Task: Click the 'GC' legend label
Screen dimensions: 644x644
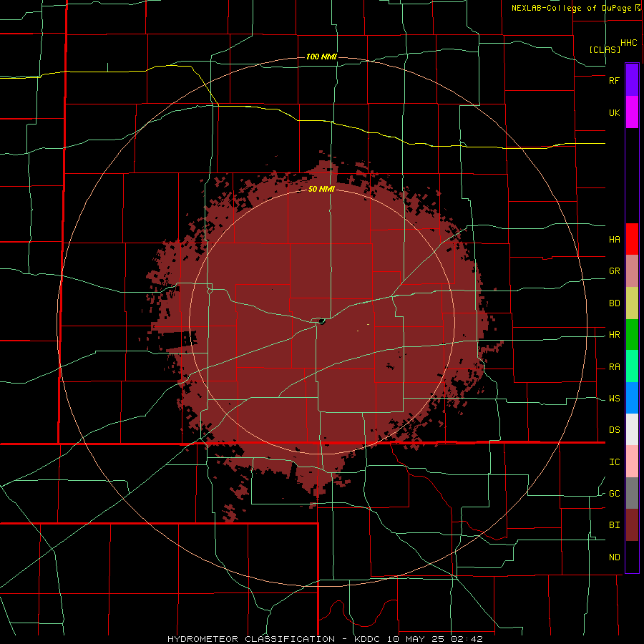Action: point(614,494)
